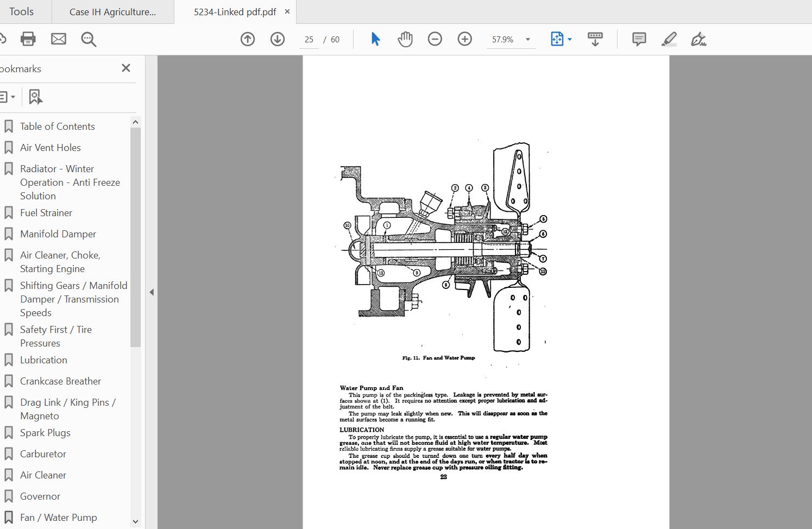This screenshot has height=529, width=812.
Task: Add a comment sticky note
Action: [x=639, y=39]
